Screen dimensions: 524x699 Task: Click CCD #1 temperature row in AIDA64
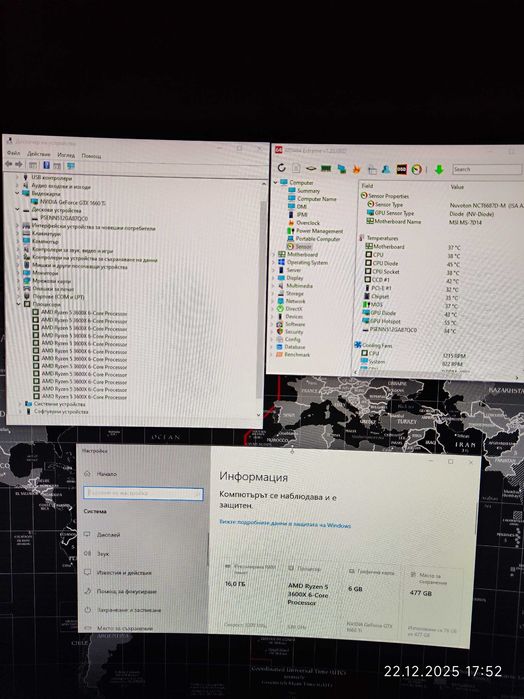(410, 280)
